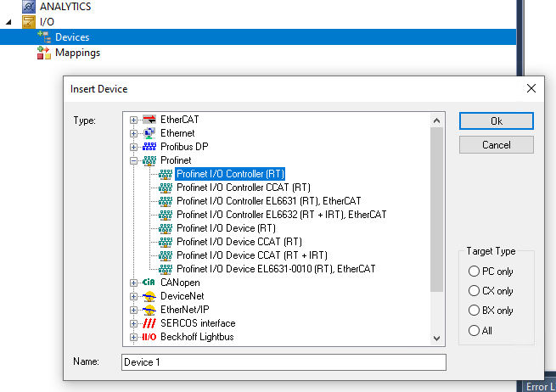Viewport: 556px width, 392px height.
Task: Click icon beside Profinet I/O Controller (RT)
Action: click(166, 174)
